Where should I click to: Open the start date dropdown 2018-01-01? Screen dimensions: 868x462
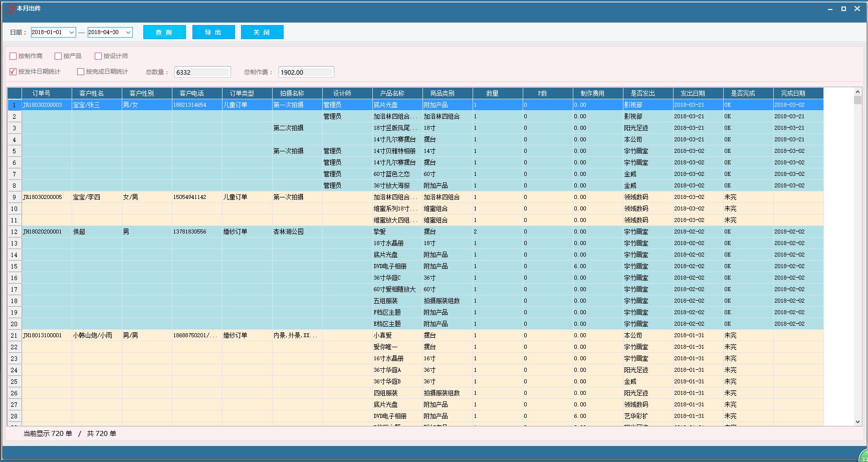click(x=71, y=33)
